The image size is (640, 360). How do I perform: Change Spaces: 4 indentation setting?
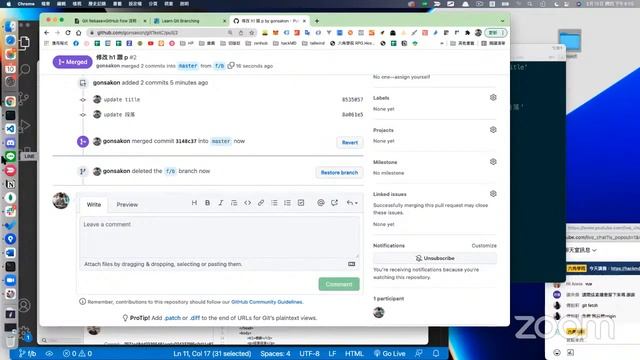pyautogui.click(x=275, y=353)
